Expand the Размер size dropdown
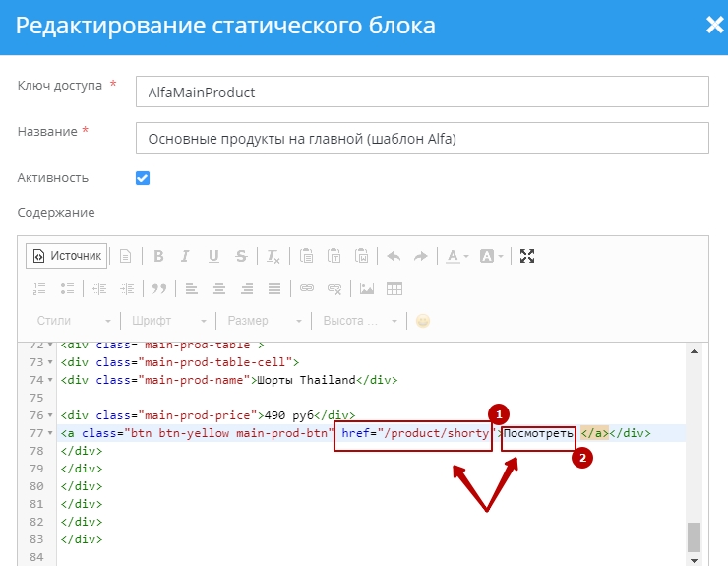Screen dimensions: 728x566 coord(261,321)
